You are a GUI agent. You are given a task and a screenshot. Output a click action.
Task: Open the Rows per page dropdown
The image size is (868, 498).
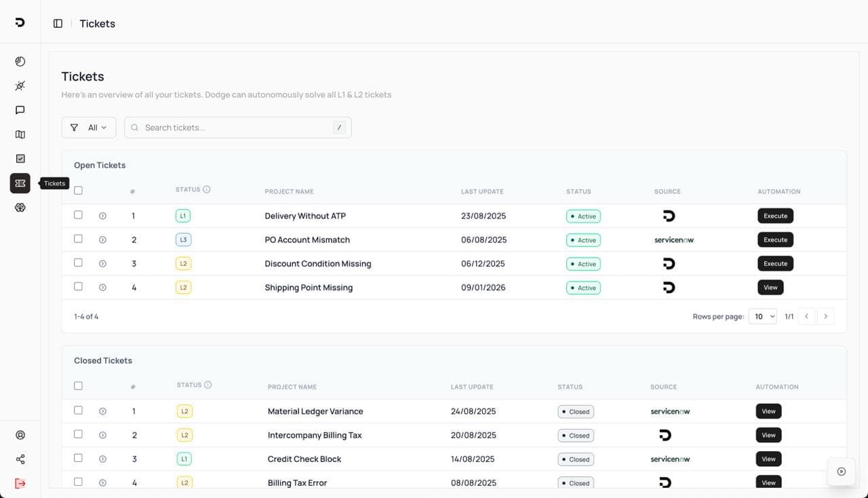pos(762,316)
